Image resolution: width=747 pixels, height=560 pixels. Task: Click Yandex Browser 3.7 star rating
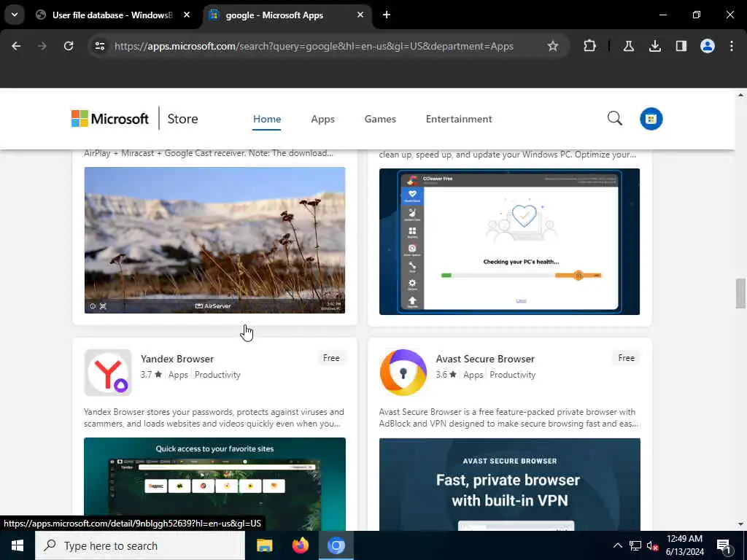[x=151, y=375]
